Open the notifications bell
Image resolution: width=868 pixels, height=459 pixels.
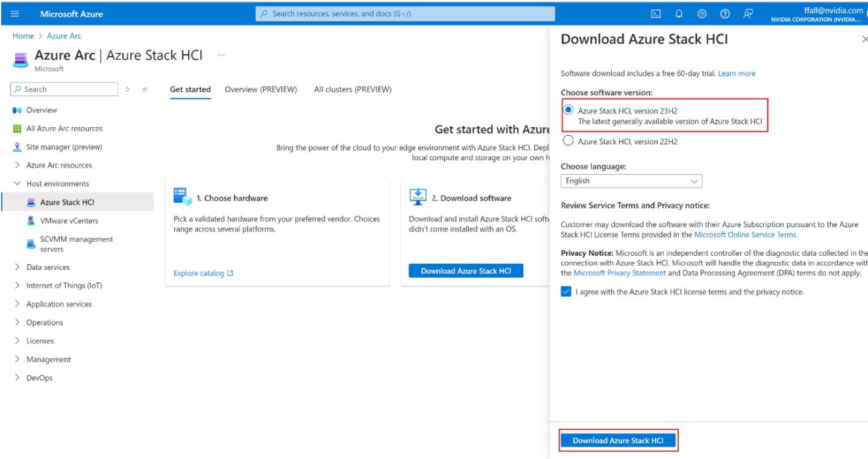(679, 14)
